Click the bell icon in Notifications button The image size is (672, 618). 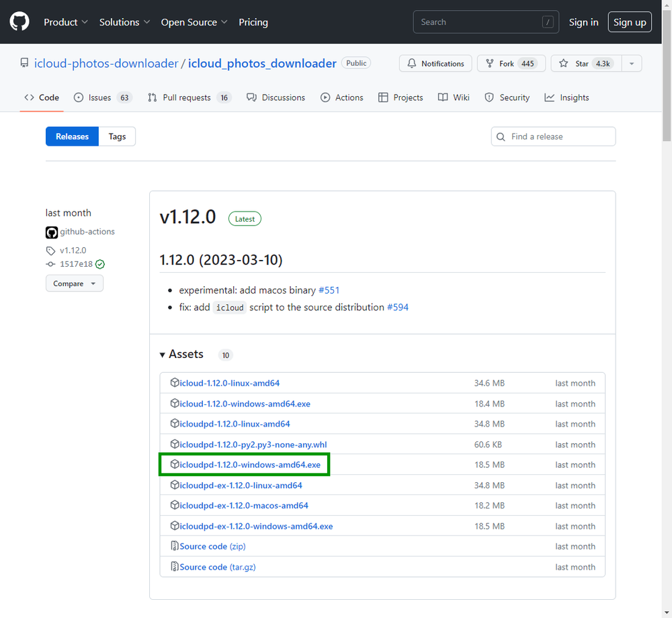point(411,63)
